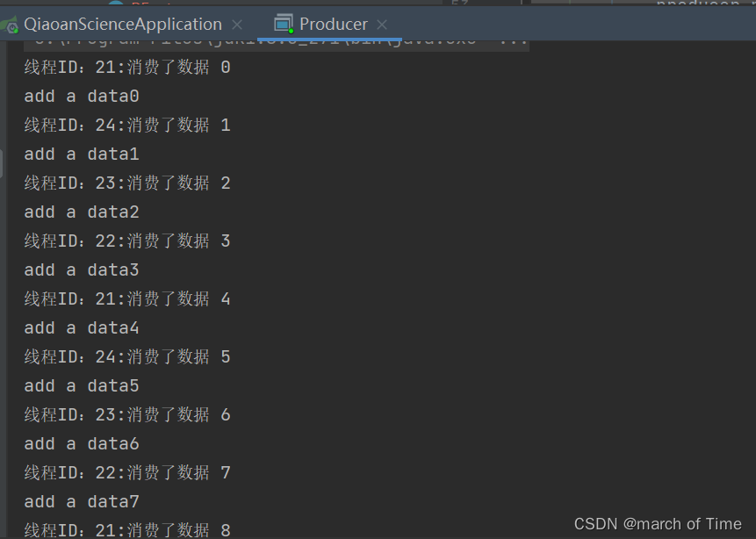Click console line 'add a data7'

pos(82,501)
